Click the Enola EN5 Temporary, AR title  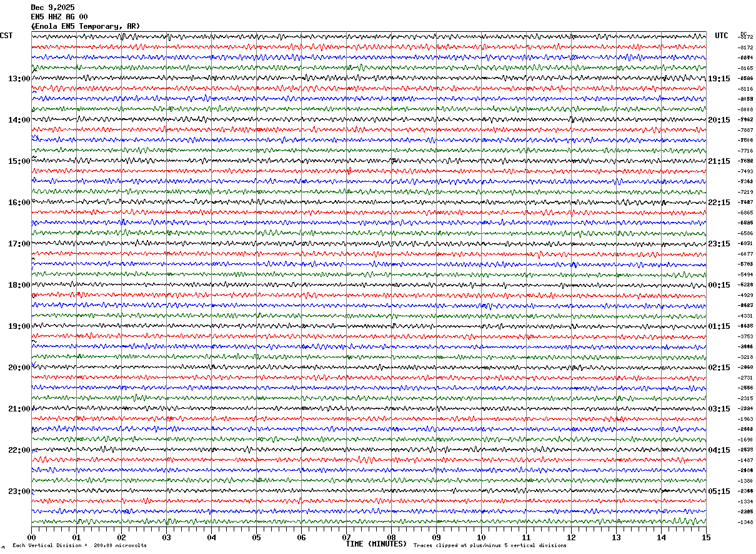pos(86,26)
